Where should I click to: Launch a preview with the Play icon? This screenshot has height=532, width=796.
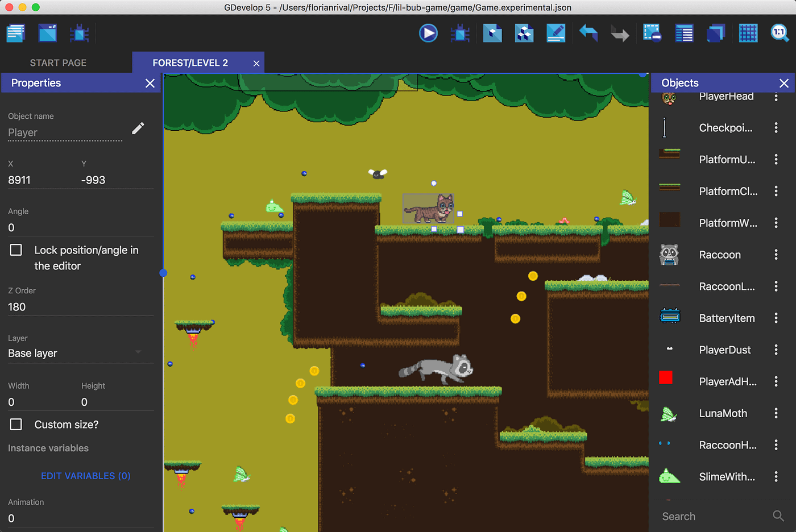coord(428,32)
